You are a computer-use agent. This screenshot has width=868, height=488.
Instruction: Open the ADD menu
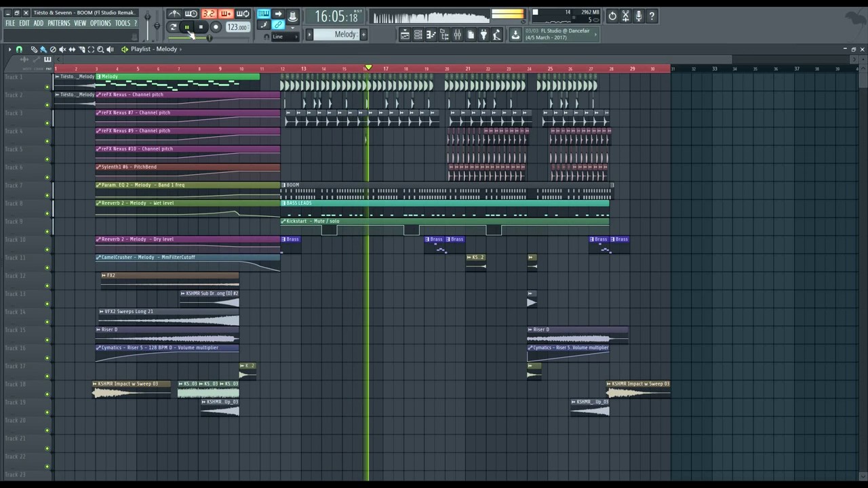click(x=39, y=23)
